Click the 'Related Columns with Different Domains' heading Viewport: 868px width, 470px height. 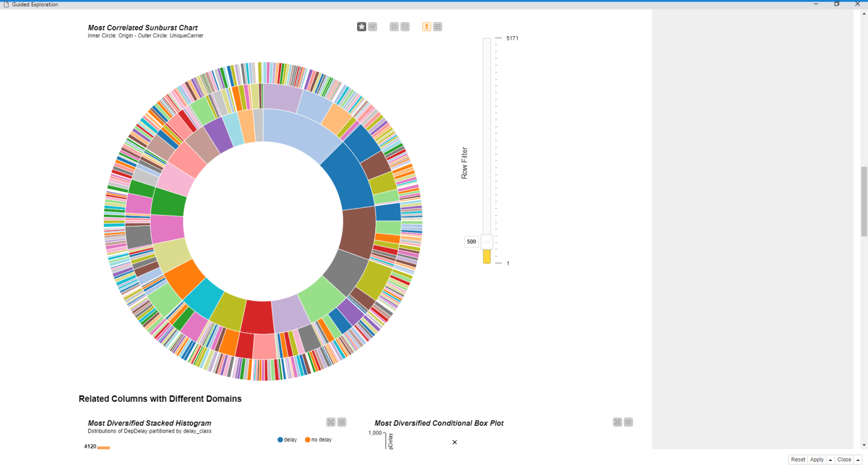point(160,399)
